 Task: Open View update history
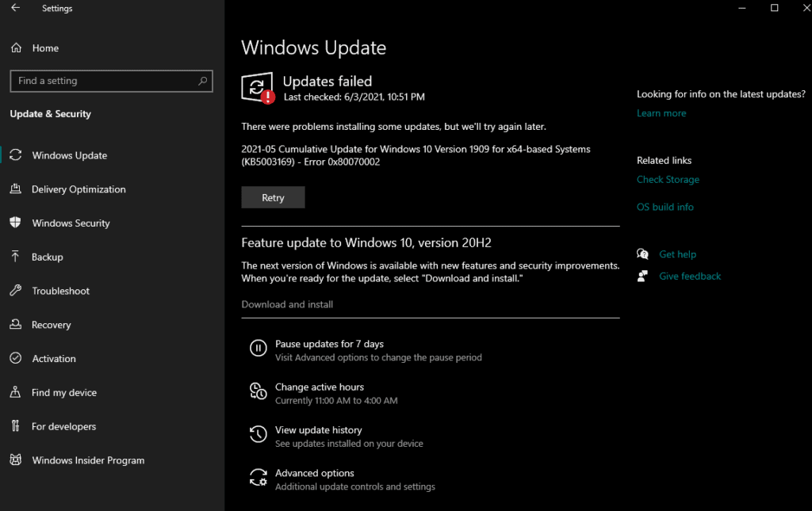pos(318,430)
